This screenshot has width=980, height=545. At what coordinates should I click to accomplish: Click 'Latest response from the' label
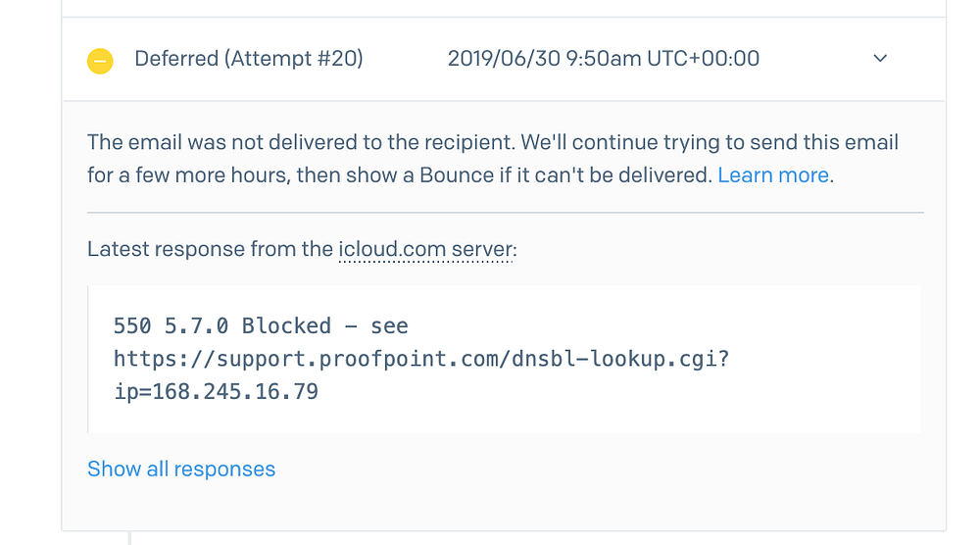coord(210,250)
